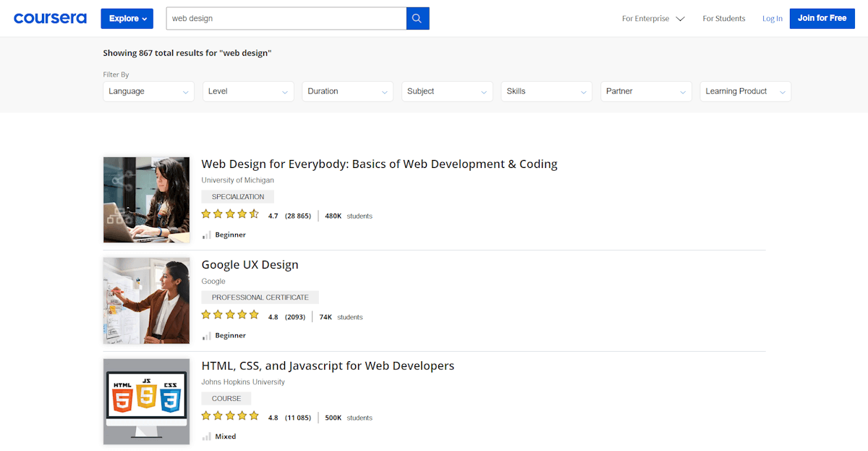Viewport: 868px width, 451px height.
Task: Click the 480K students count
Action: pos(349,216)
